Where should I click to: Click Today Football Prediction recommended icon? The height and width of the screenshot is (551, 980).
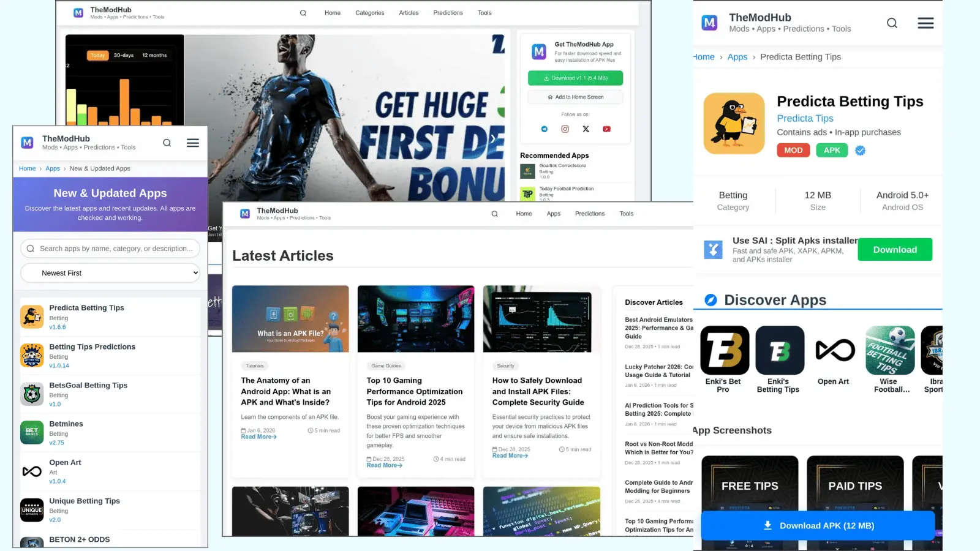point(527,194)
